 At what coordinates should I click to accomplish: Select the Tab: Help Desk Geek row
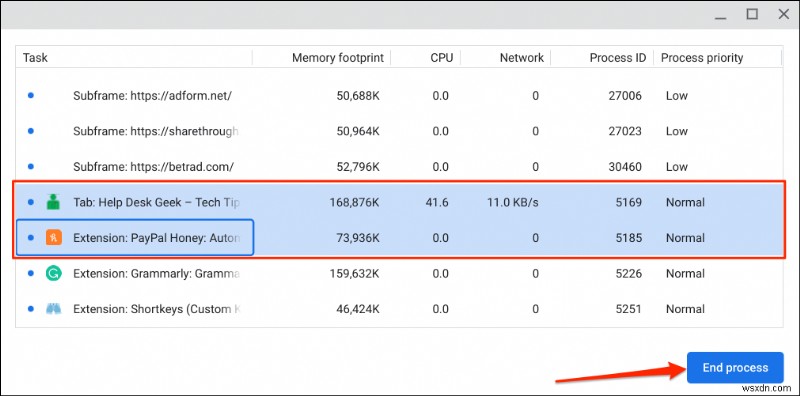coord(399,202)
